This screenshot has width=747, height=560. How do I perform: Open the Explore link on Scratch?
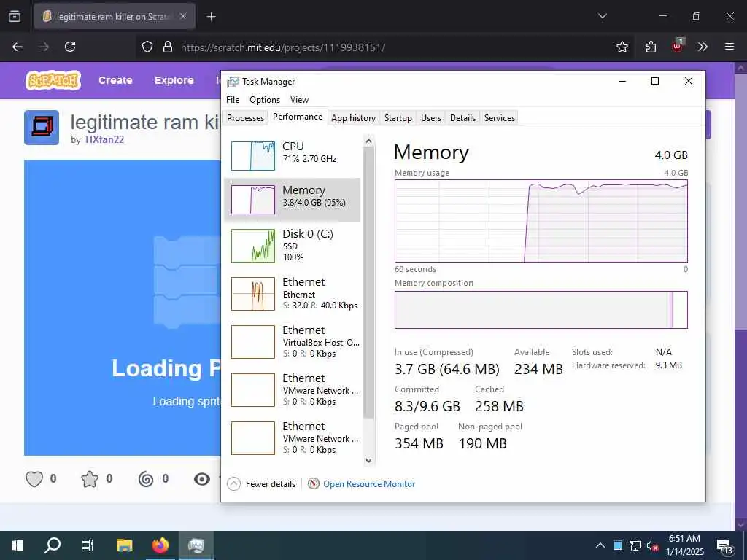[x=174, y=80]
